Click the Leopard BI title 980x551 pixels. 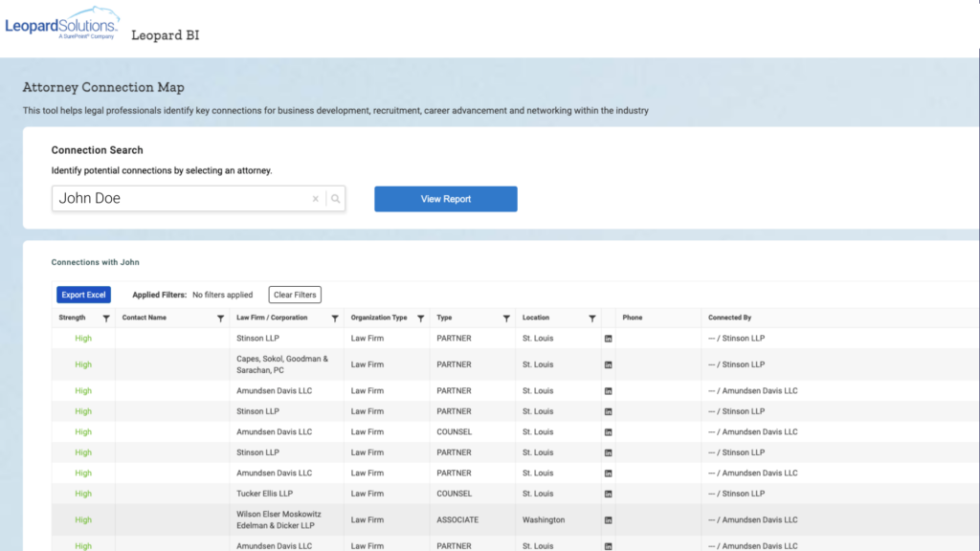tap(165, 35)
